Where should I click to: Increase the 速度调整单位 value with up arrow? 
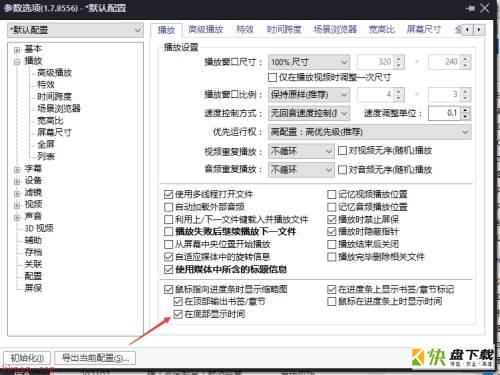(466, 110)
